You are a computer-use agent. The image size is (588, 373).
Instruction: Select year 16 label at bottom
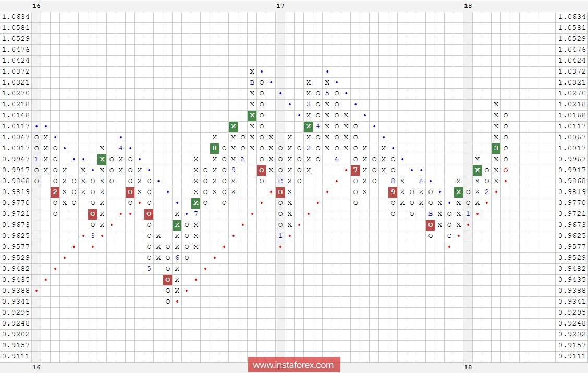pos(36,367)
